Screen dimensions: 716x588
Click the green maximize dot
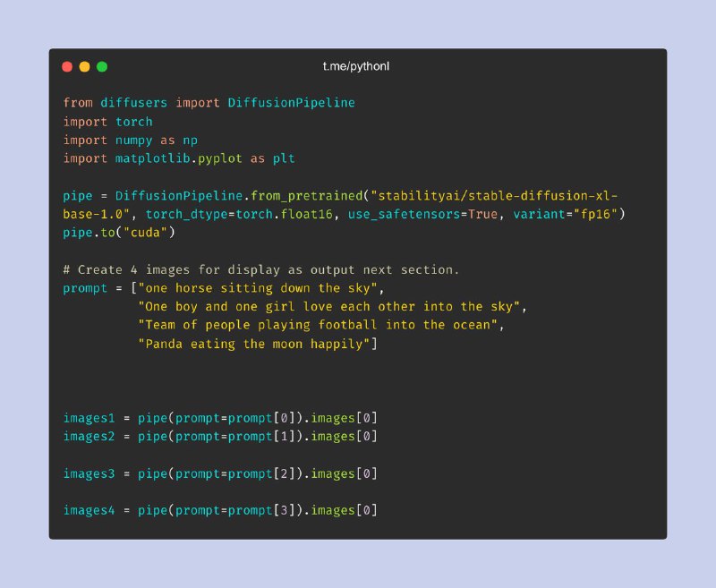[102, 66]
